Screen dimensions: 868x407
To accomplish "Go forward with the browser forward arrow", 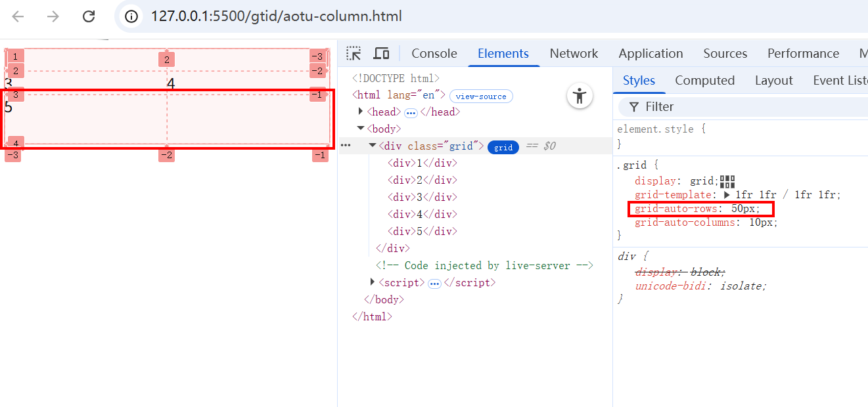I will pyautogui.click(x=53, y=16).
